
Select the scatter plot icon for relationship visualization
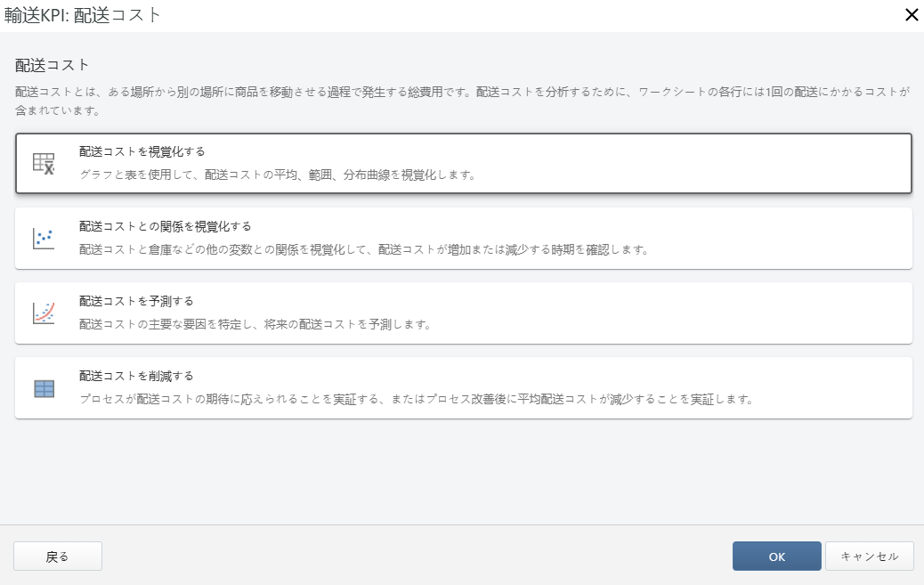click(43, 237)
